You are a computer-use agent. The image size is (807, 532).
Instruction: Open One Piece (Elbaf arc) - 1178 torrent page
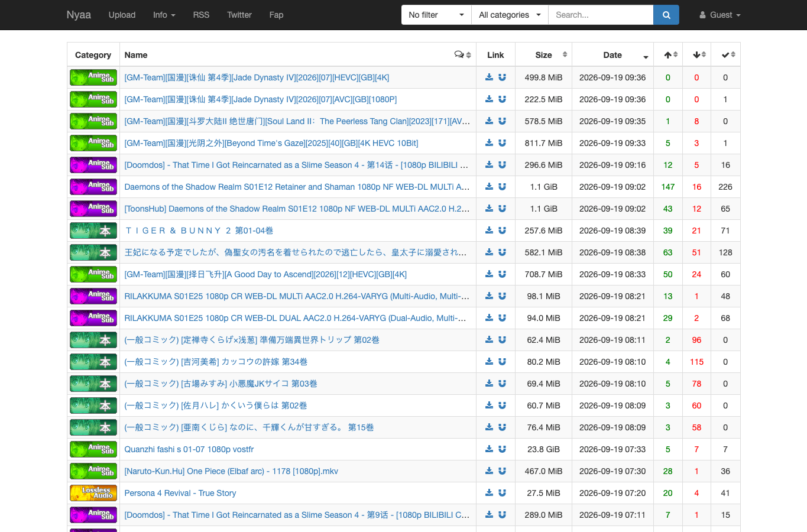click(x=231, y=471)
